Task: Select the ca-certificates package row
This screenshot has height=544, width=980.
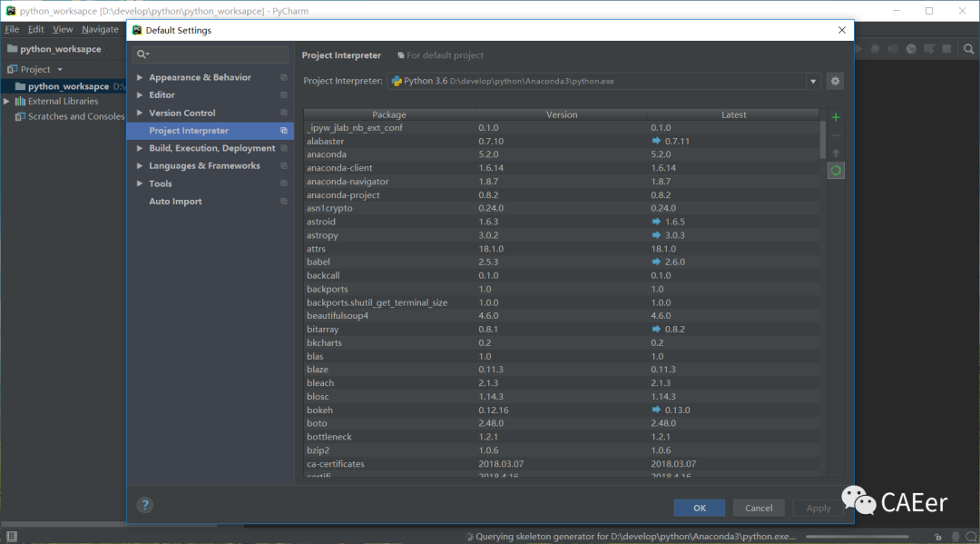Action: tap(562, 464)
